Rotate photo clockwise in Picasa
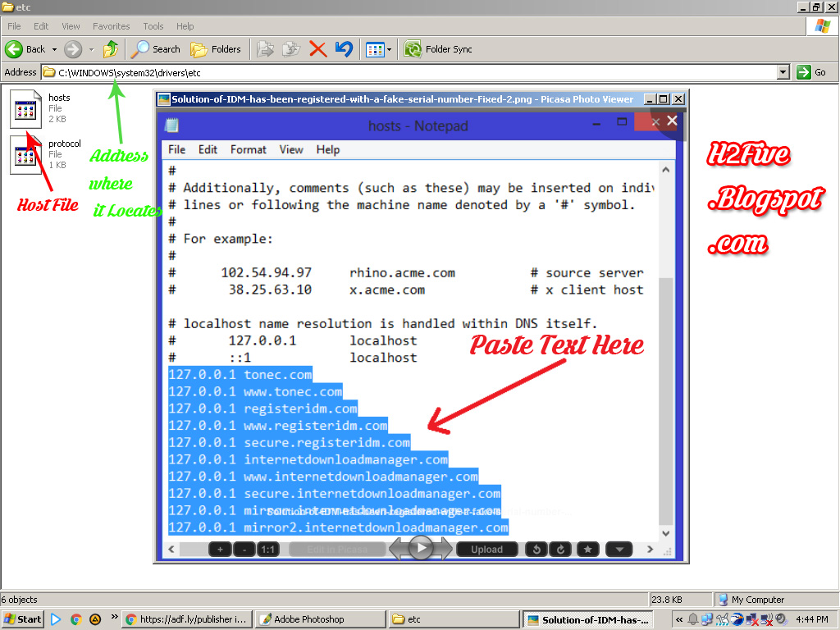The height and width of the screenshot is (630, 840). (x=560, y=549)
